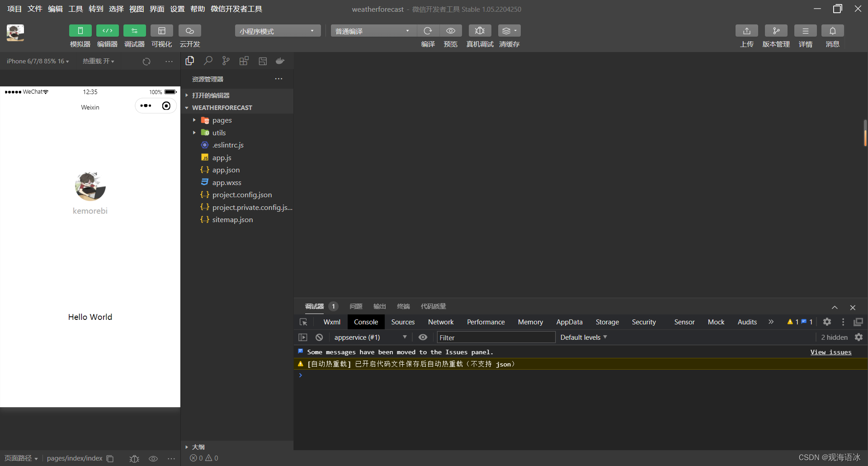The width and height of the screenshot is (868, 466).
Task: Open the DevTools settings gear
Action: [x=827, y=322]
